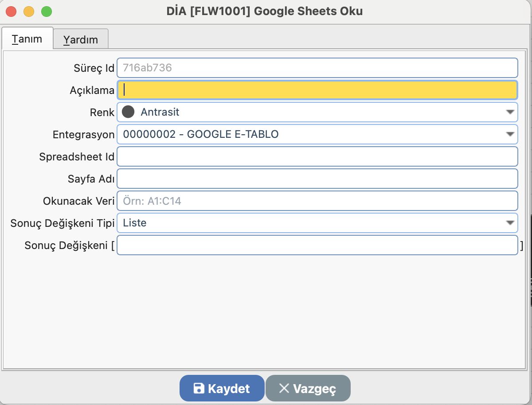532x405 pixels.
Task: Switch to the Yardım tab
Action: click(80, 40)
